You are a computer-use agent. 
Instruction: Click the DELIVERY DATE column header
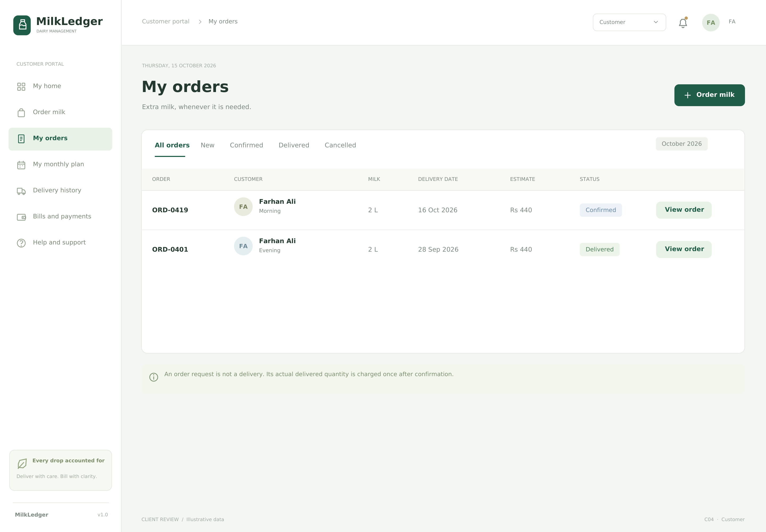(x=438, y=179)
